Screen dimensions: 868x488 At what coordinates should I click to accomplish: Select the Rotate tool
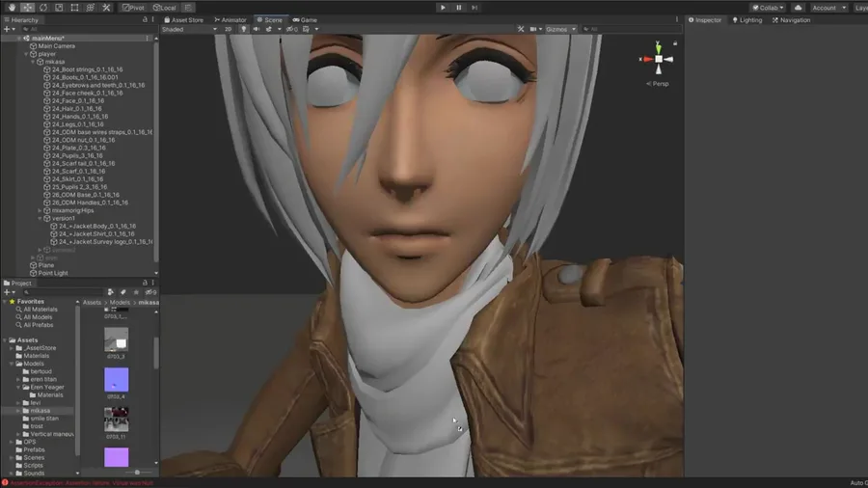[x=43, y=8]
